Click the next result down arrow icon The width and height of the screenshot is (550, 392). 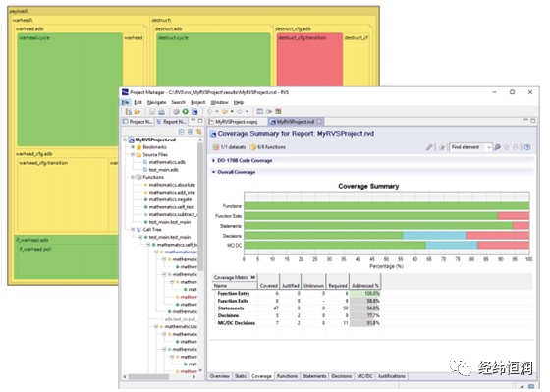click(x=516, y=147)
